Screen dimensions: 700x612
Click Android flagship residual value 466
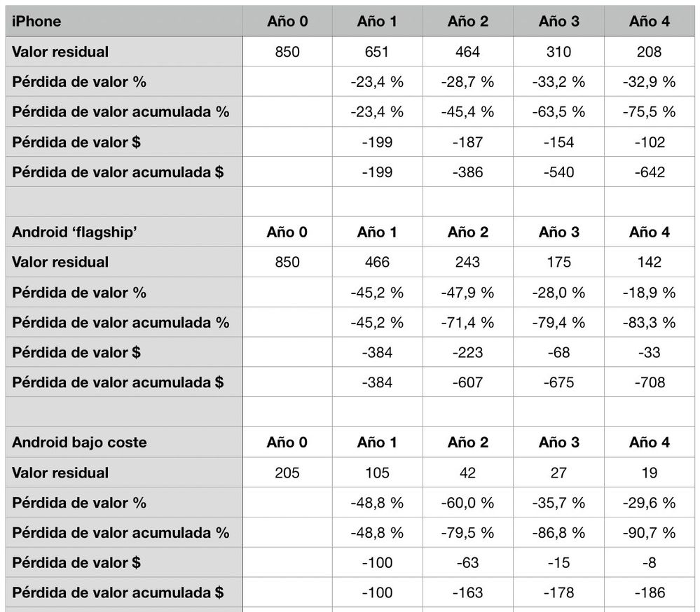377,263
